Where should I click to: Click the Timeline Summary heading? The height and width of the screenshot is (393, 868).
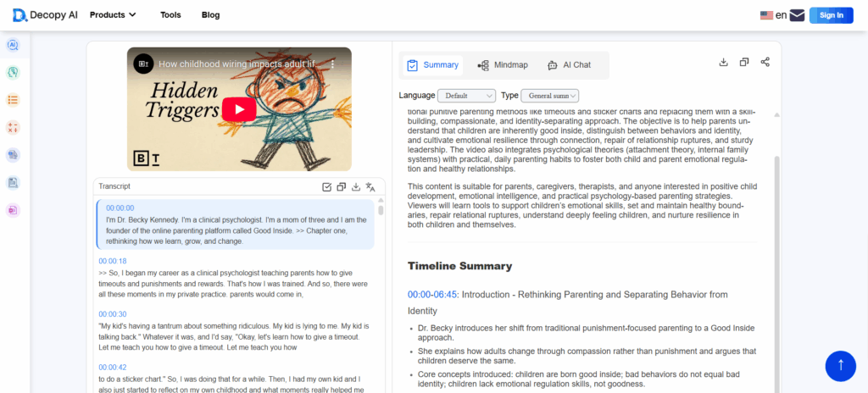pos(460,266)
